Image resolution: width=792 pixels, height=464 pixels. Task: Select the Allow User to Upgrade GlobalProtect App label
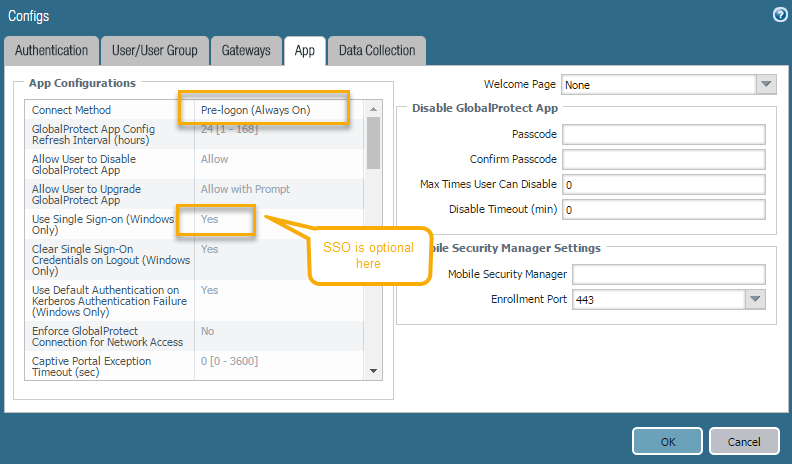point(86,194)
